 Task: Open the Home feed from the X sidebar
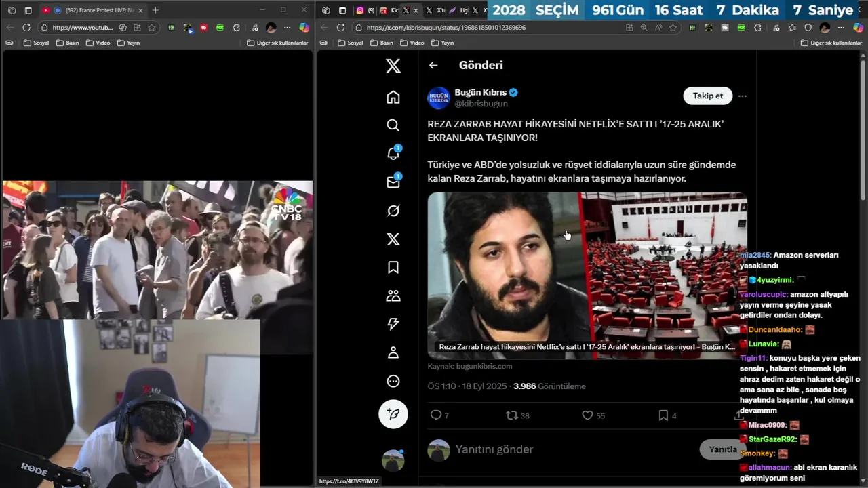pyautogui.click(x=393, y=97)
